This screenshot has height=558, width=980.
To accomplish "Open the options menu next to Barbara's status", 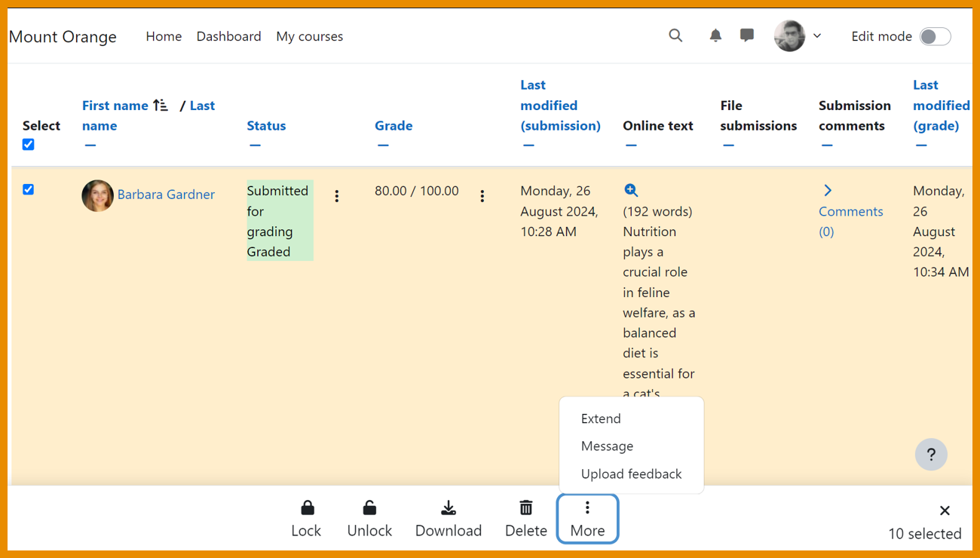I will point(337,195).
